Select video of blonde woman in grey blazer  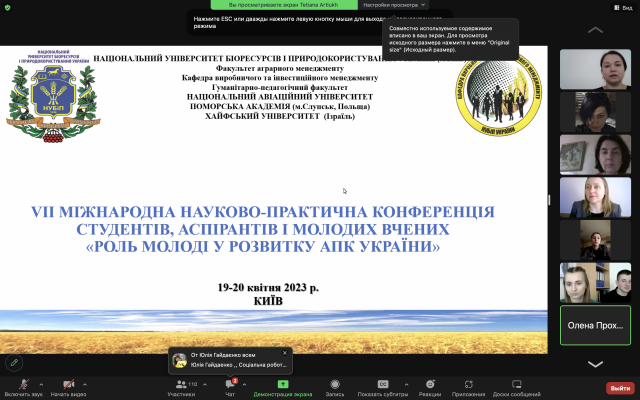click(x=595, y=197)
